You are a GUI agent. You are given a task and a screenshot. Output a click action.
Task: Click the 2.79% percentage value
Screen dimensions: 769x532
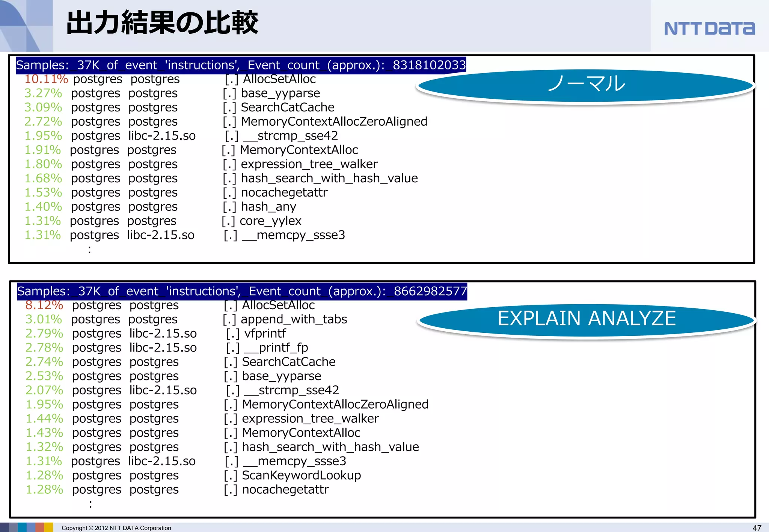point(44,334)
